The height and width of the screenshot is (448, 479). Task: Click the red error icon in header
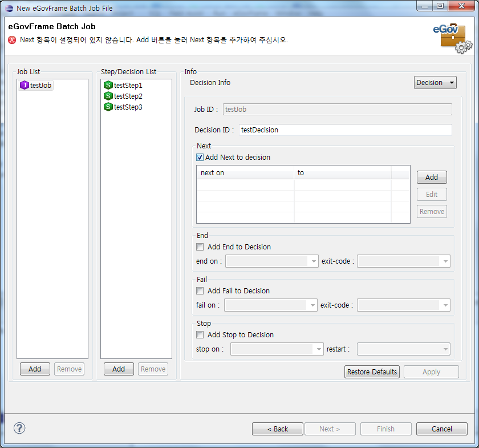[12, 40]
